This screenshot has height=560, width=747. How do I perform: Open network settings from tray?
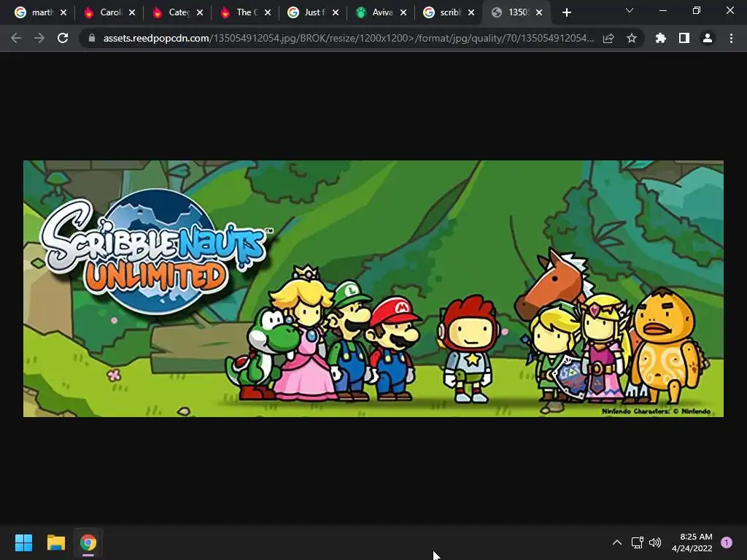click(x=638, y=542)
